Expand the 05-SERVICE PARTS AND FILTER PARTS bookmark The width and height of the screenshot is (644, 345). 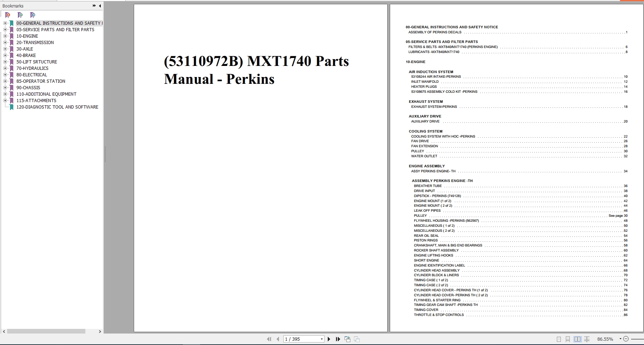(x=5, y=30)
